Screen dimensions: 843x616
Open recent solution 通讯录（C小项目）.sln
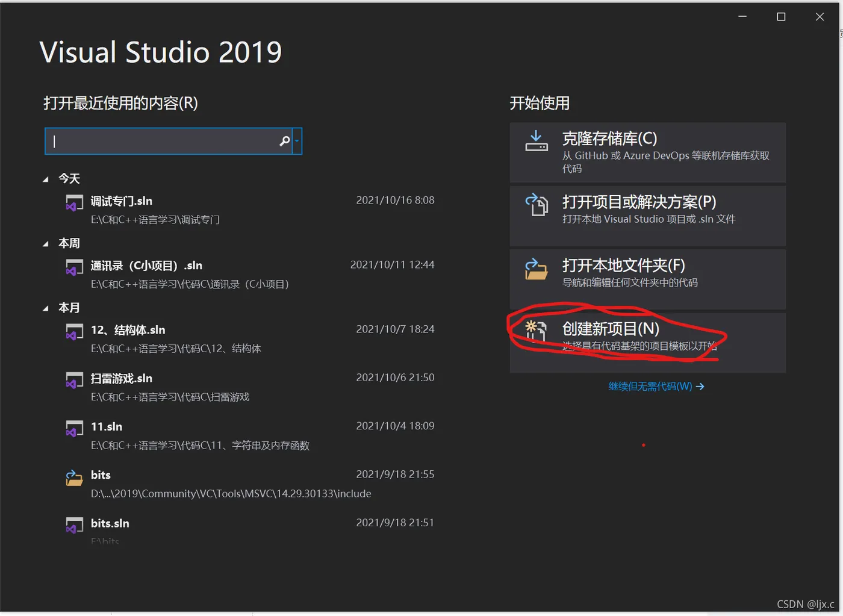pos(250,274)
